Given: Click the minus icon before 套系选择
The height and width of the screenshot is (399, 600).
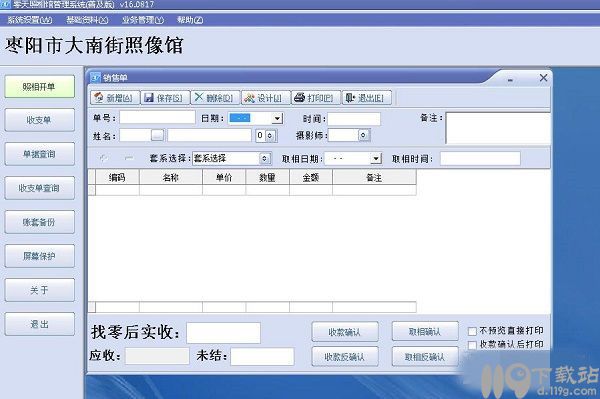Looking at the screenshot, I should pyautogui.click(x=129, y=158).
